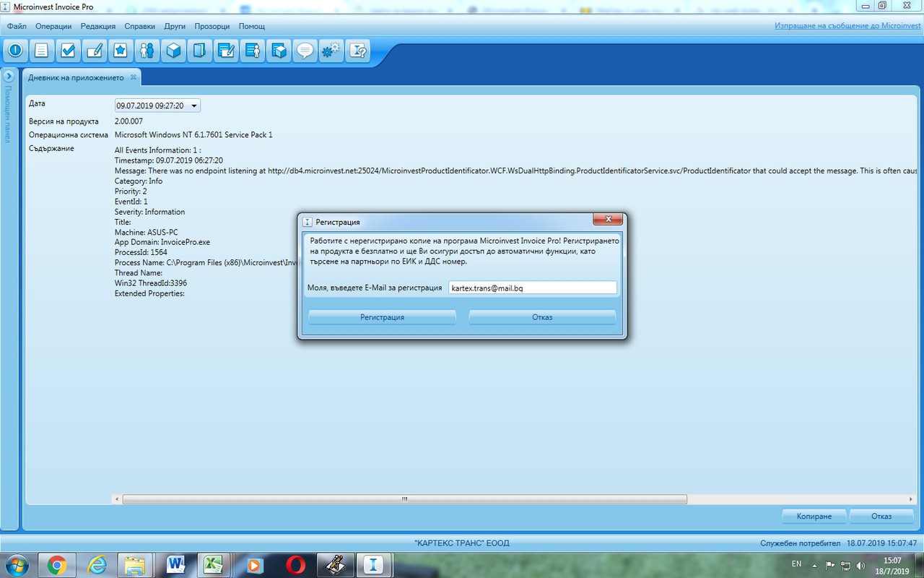The width and height of the screenshot is (924, 578).
Task: Click the pencil-on-page toolbar icon
Action: [95, 51]
